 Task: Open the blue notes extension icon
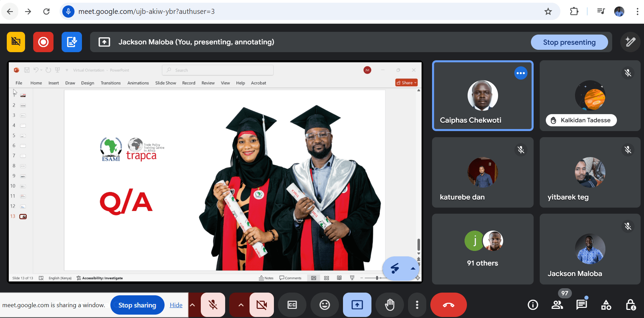[x=71, y=42]
